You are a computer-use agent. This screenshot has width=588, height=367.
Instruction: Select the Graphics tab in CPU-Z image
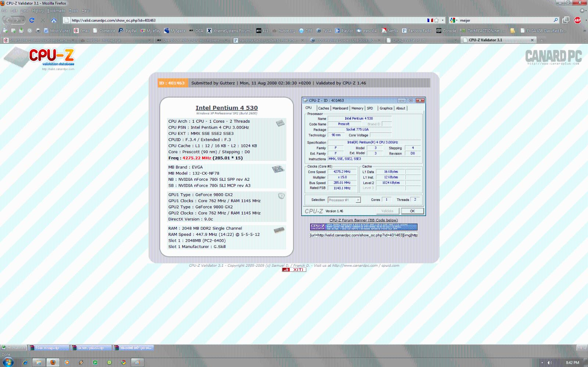(x=386, y=108)
